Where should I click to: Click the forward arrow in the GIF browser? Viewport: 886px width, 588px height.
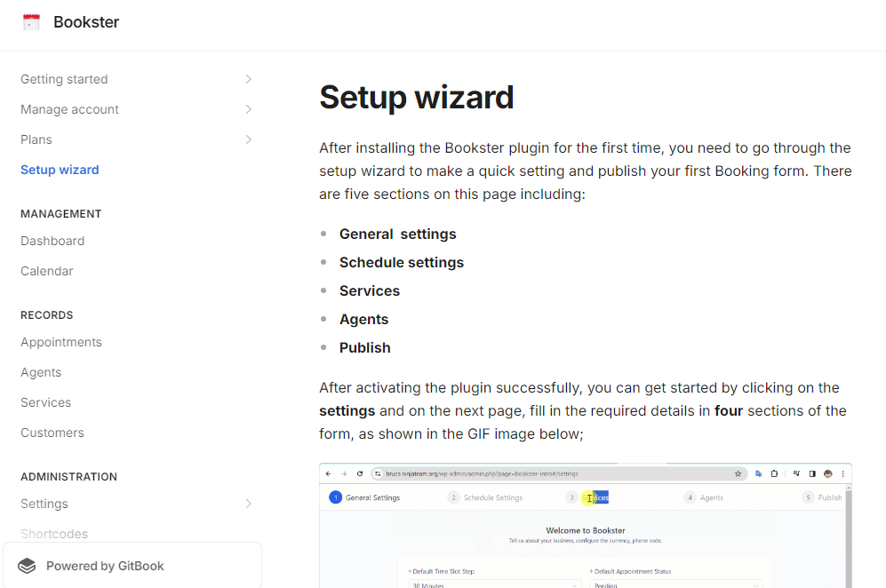[344, 474]
